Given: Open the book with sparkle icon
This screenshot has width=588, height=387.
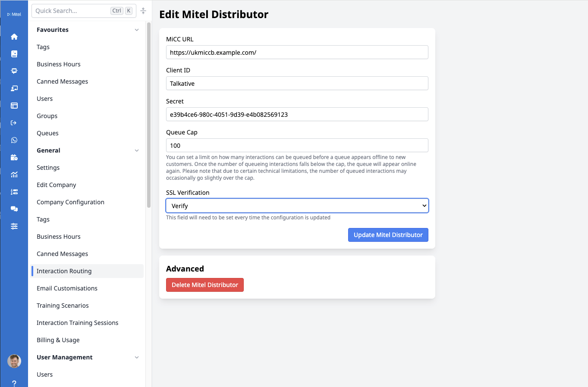Looking at the screenshot, I should click(x=14, y=54).
